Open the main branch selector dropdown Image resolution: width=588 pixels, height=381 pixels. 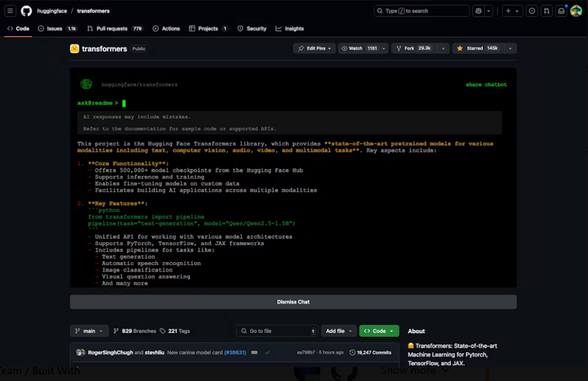[89, 331]
